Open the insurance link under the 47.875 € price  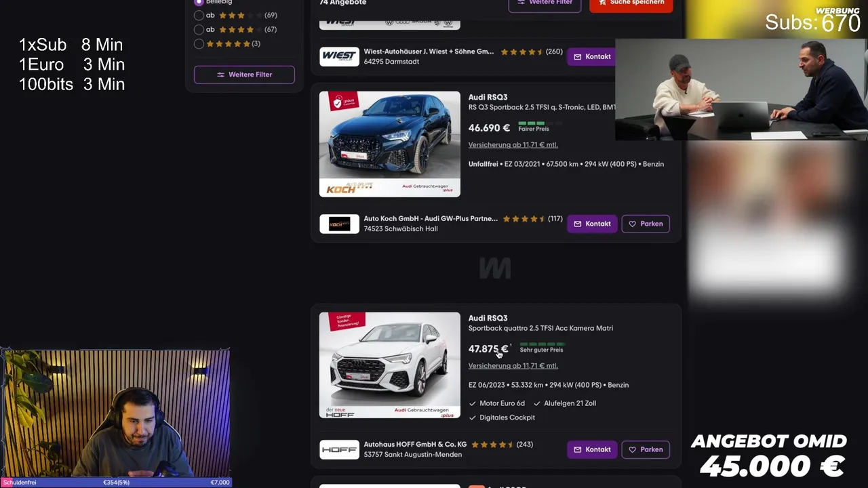click(513, 365)
